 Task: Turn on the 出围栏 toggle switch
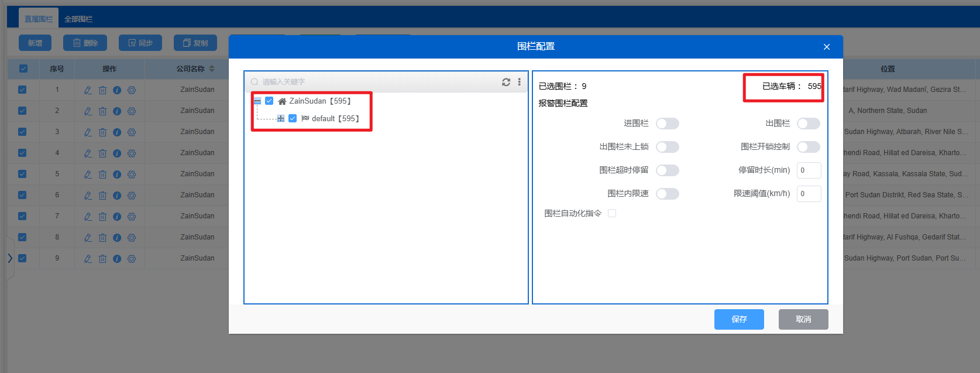point(808,124)
